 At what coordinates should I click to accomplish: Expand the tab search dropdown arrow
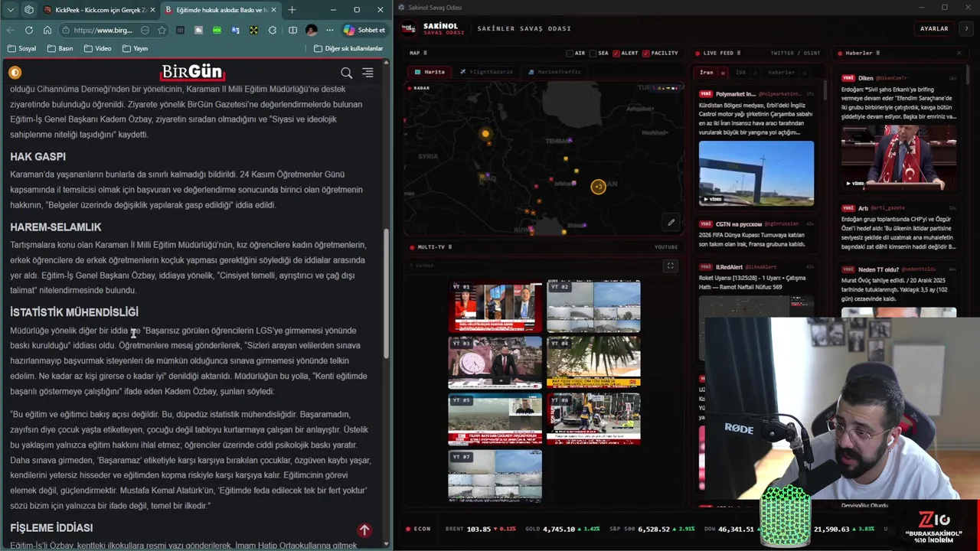11,10
